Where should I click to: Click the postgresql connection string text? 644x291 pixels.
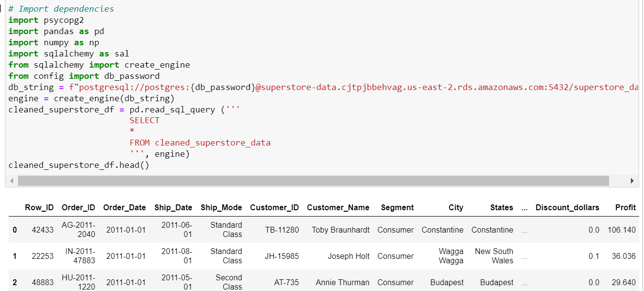point(340,87)
